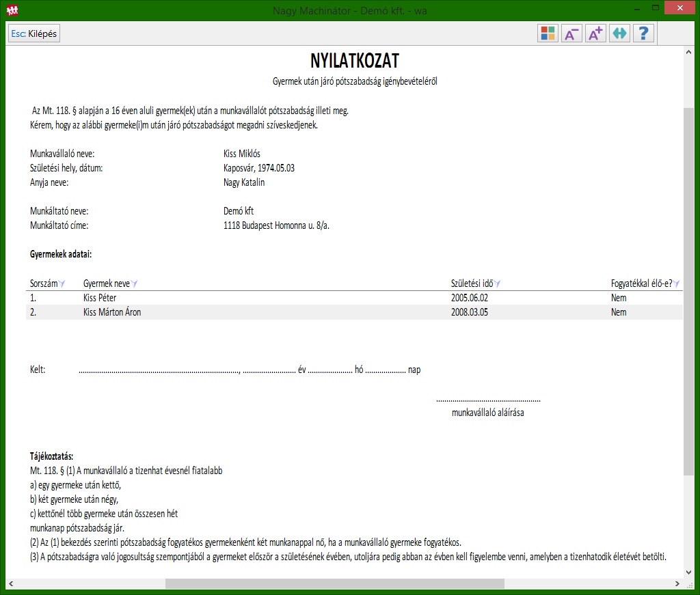The height and width of the screenshot is (595, 700).
Task: Click employer name Demó kft
Action: pyautogui.click(x=239, y=211)
